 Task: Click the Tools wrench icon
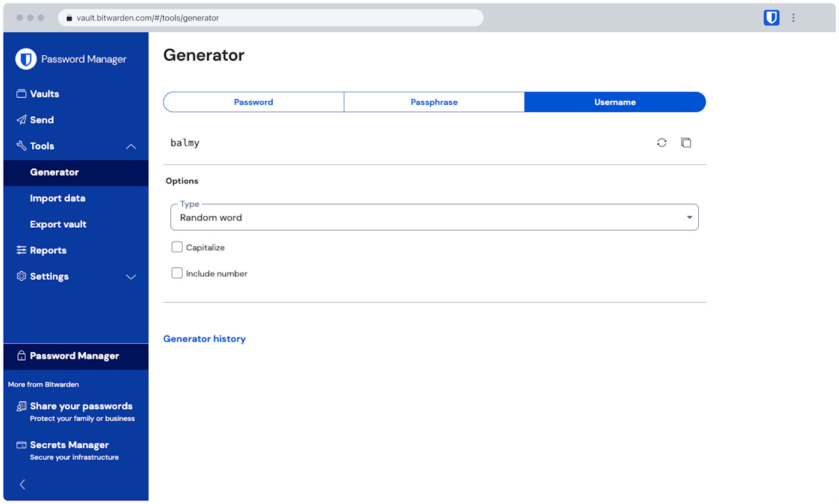pos(21,146)
